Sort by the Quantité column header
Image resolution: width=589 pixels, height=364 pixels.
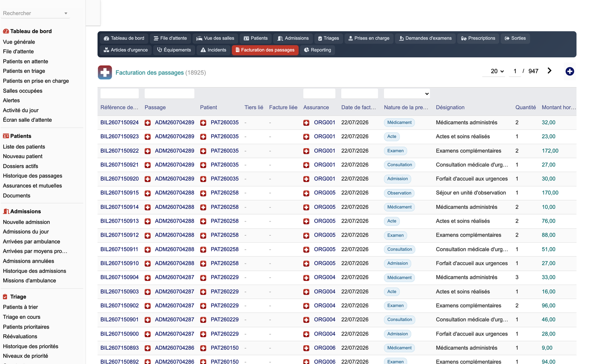pyautogui.click(x=525, y=107)
